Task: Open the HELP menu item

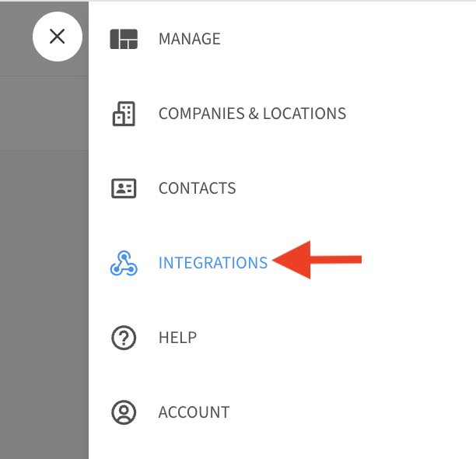Action: 177,338
